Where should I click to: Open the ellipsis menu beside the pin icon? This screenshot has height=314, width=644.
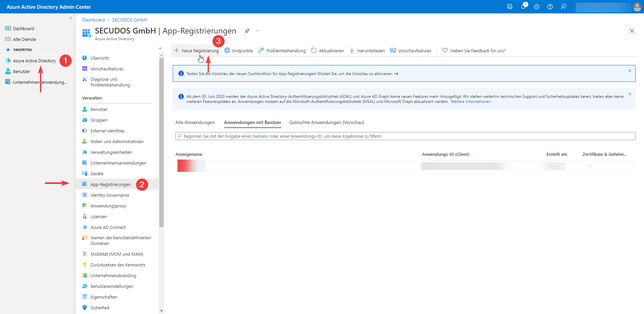pyautogui.click(x=258, y=31)
